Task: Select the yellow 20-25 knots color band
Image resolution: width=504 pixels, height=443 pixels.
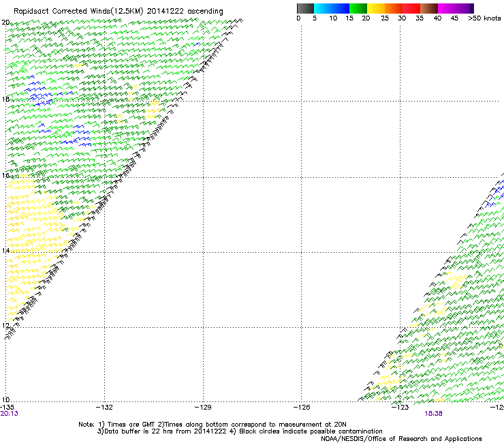Action: click(376, 8)
